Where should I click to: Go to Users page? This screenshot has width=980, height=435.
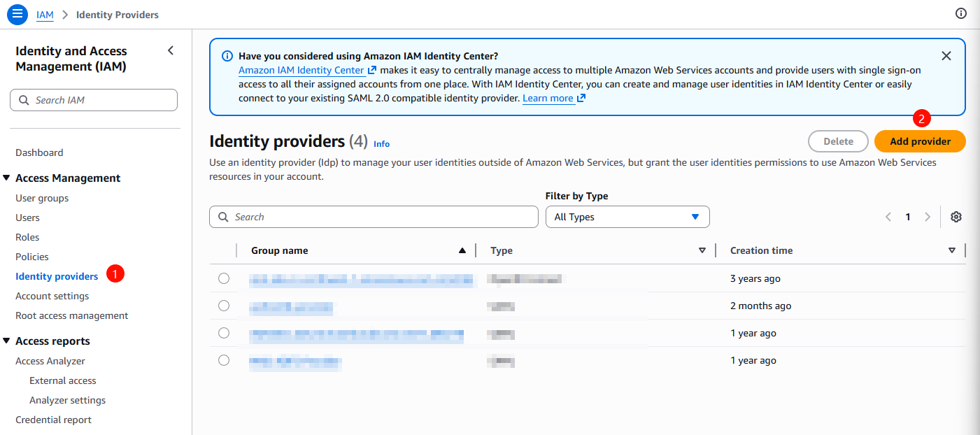(27, 217)
